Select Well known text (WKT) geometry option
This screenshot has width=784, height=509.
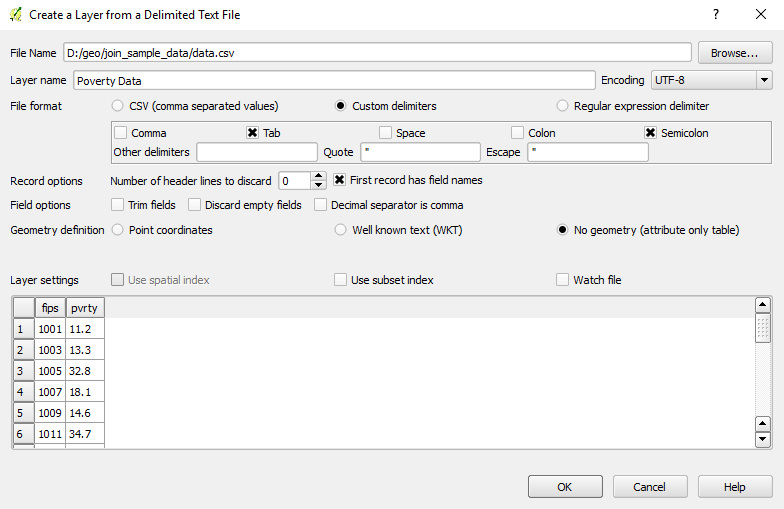click(x=340, y=230)
